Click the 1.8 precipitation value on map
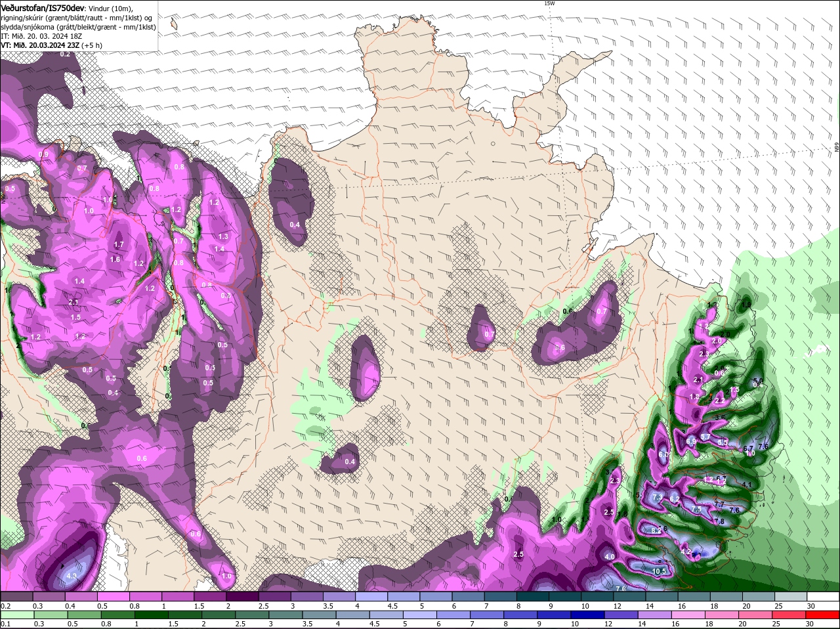The width and height of the screenshot is (840, 629). (x=694, y=397)
